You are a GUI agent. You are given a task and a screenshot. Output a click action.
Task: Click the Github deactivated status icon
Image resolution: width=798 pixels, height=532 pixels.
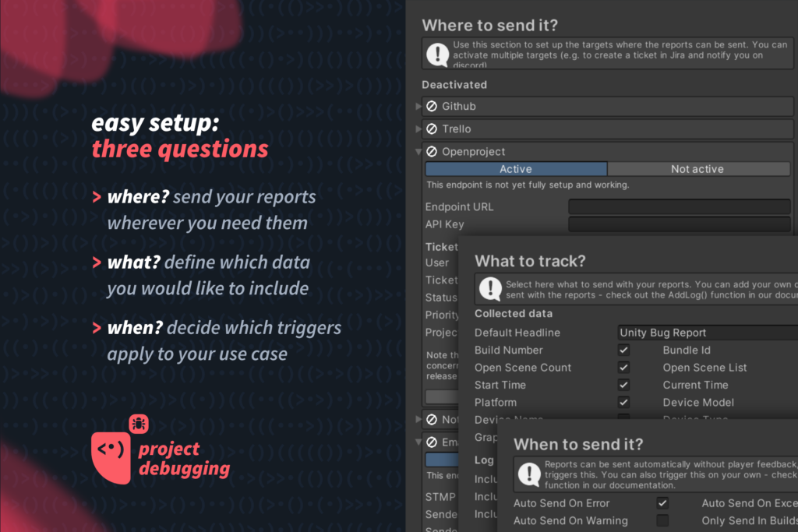point(432,106)
